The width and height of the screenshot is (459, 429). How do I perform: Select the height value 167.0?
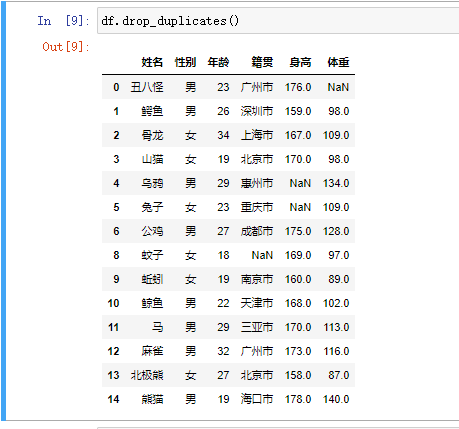coord(298,135)
